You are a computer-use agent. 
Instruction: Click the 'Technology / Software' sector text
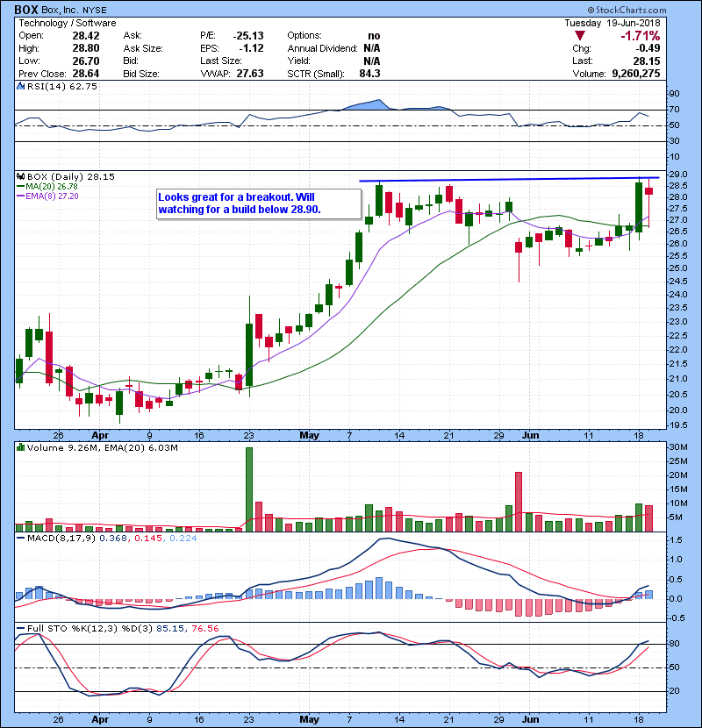(68, 23)
